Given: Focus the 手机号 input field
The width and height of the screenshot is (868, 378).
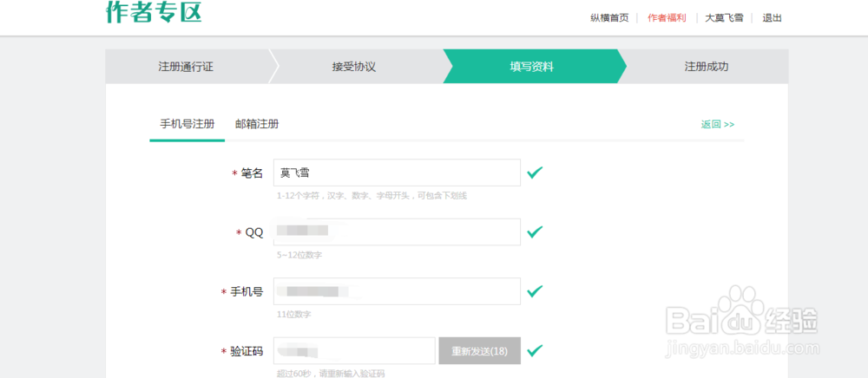Looking at the screenshot, I should click(x=397, y=291).
